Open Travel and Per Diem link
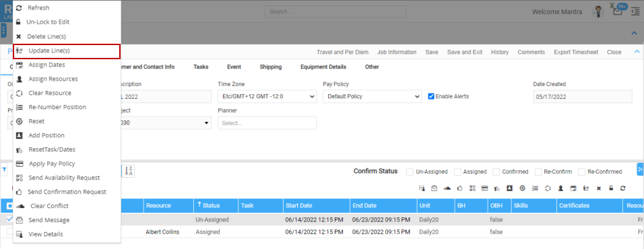This screenshot has width=644, height=249. [x=342, y=52]
